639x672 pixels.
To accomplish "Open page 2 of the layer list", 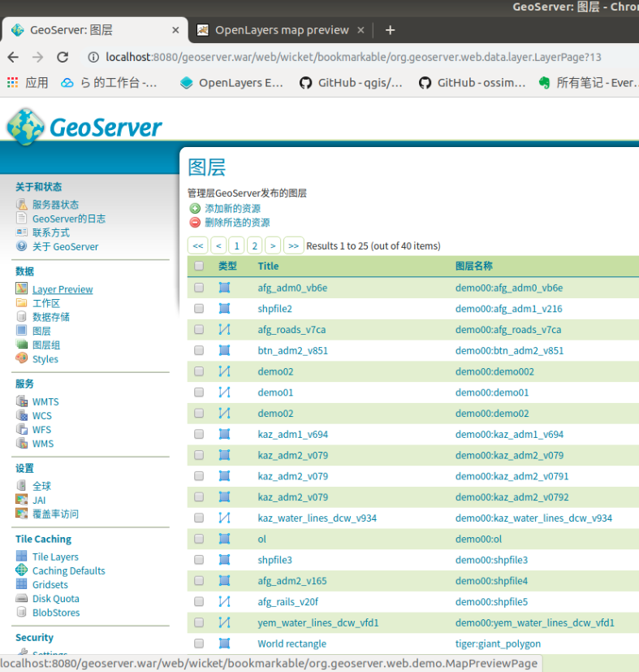I will coord(255,245).
